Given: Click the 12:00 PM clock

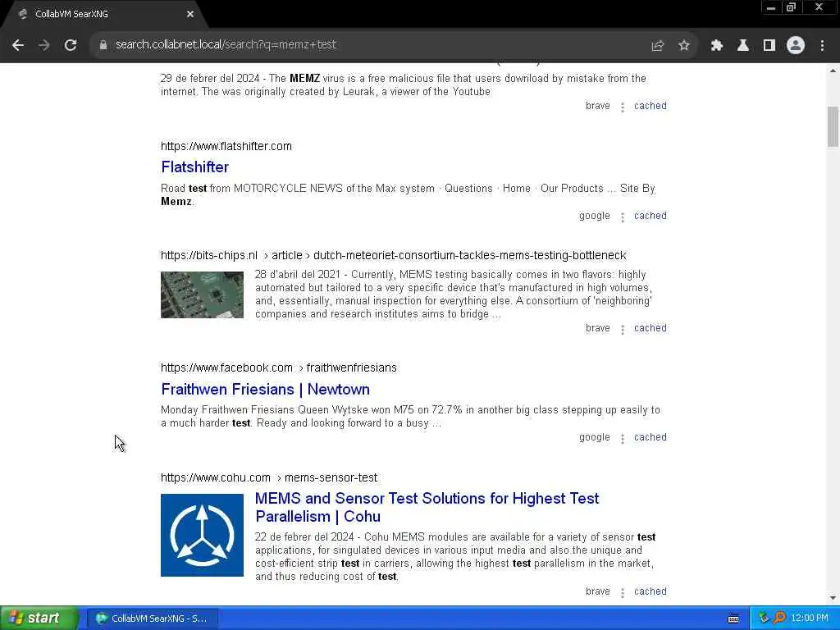Looking at the screenshot, I should pos(810,619).
